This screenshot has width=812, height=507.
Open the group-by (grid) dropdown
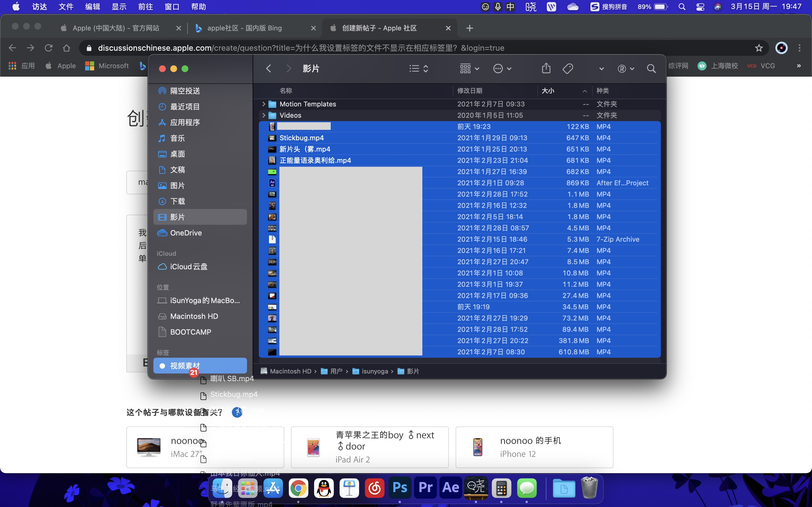click(469, 69)
